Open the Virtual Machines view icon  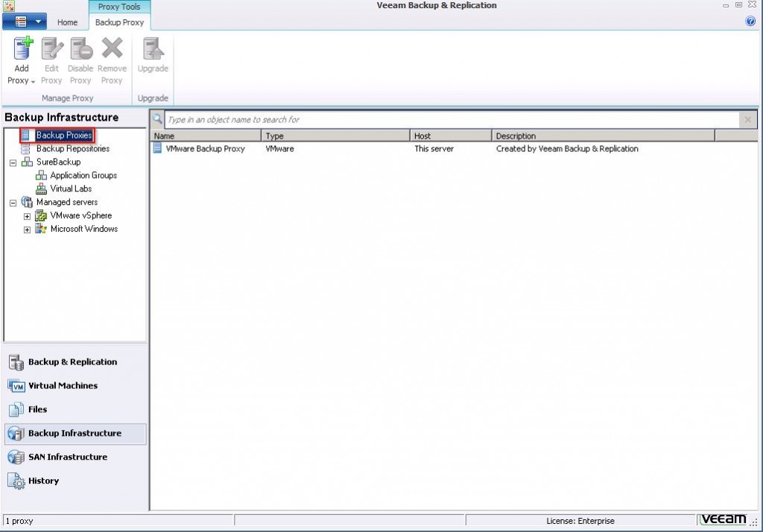[16, 386]
